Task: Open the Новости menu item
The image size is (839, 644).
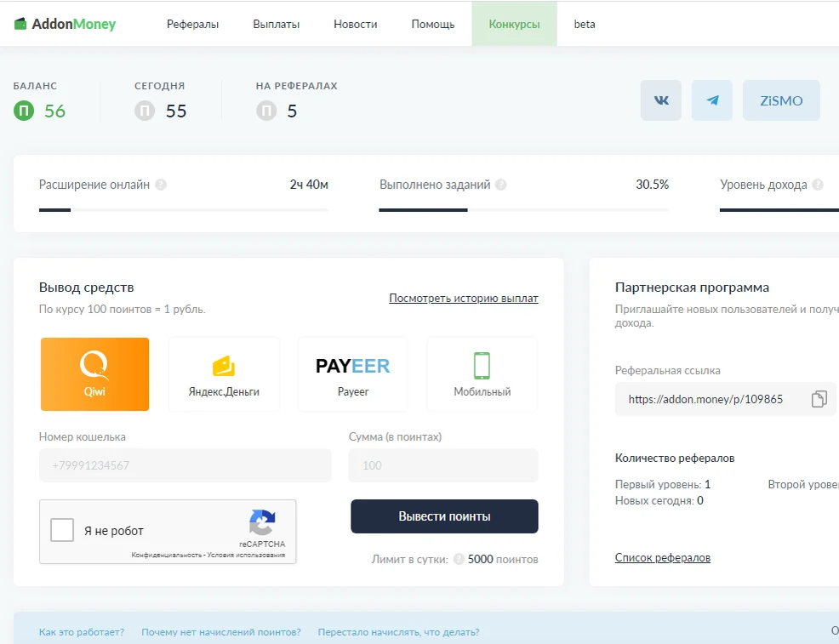Action: click(356, 24)
